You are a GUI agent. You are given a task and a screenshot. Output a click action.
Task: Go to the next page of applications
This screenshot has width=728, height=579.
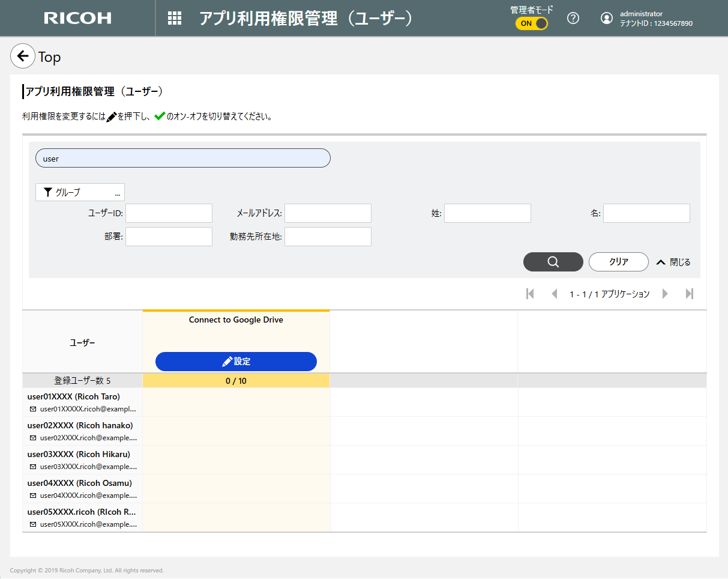pyautogui.click(x=665, y=294)
